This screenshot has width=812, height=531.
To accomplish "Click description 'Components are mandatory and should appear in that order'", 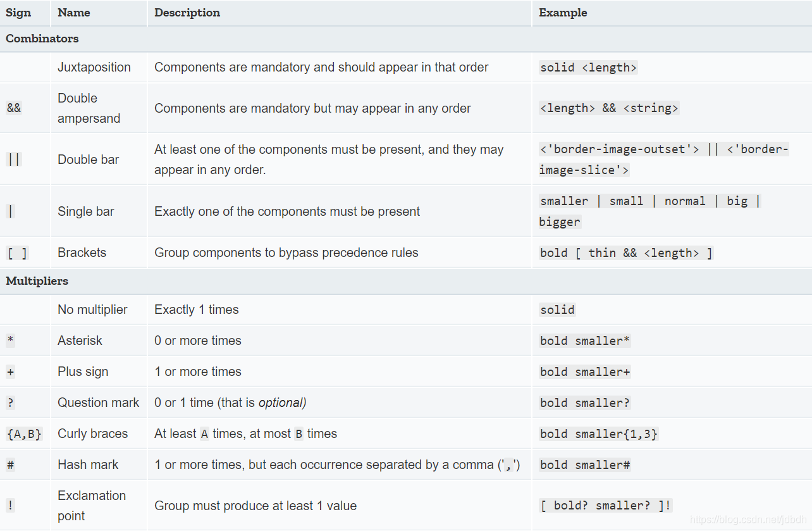I will tap(321, 67).
